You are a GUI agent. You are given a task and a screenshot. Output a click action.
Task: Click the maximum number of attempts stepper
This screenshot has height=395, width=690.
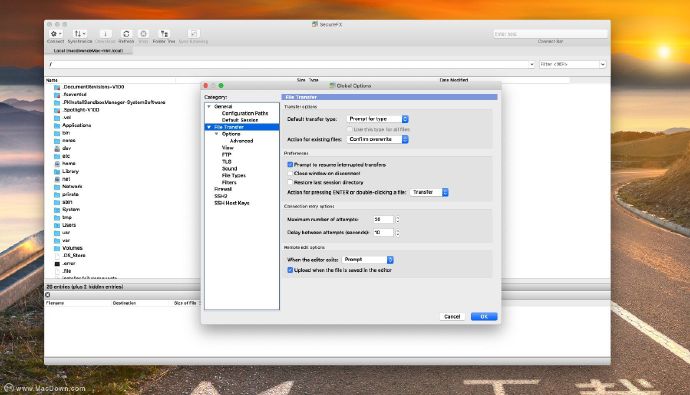tap(397, 219)
